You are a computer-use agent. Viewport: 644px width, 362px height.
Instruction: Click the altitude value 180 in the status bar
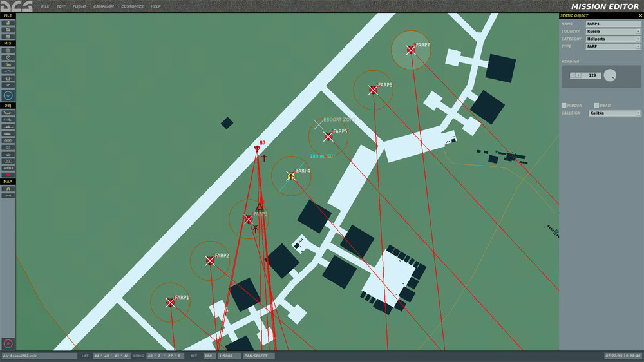pyautogui.click(x=209, y=356)
